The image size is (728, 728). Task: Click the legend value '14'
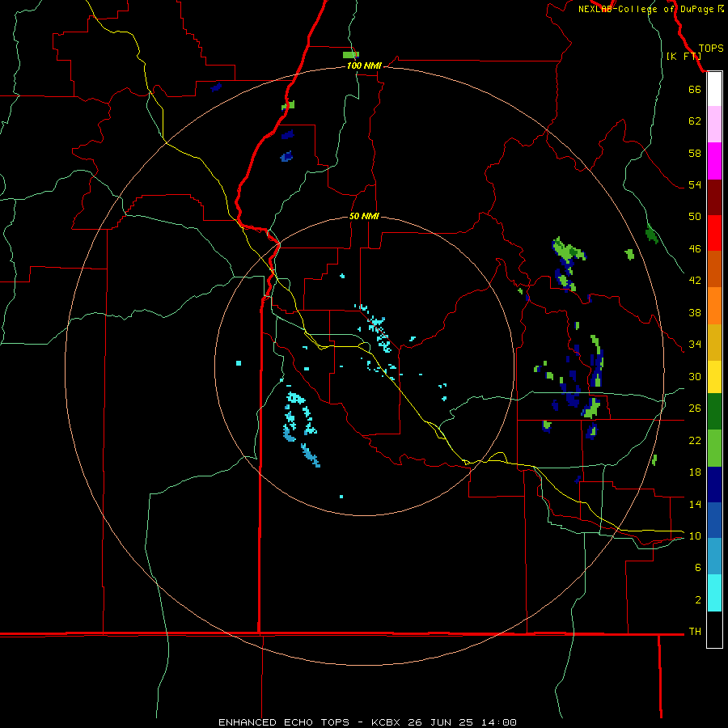coord(695,504)
